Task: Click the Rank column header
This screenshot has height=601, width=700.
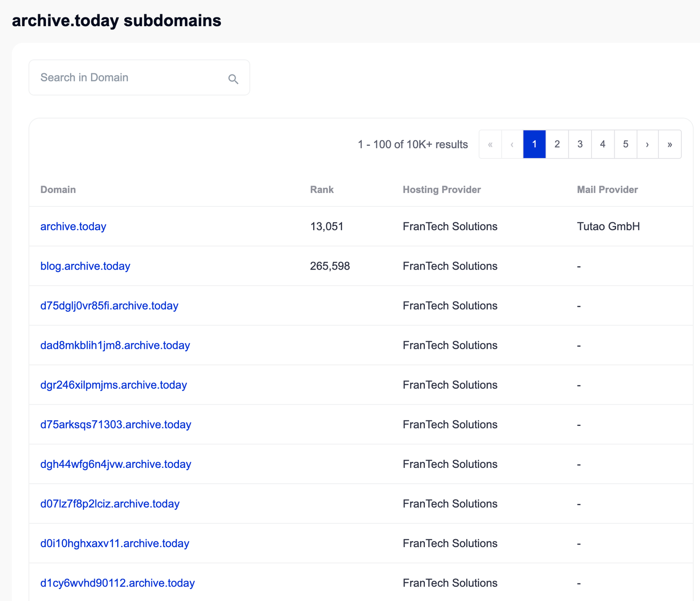Action: pos(322,190)
